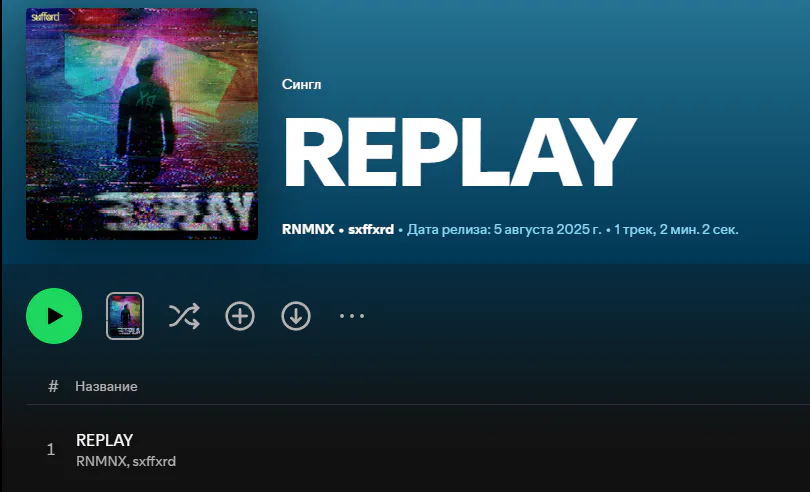The image size is (810, 492).
Task: Click the # column header
Action: point(53,386)
